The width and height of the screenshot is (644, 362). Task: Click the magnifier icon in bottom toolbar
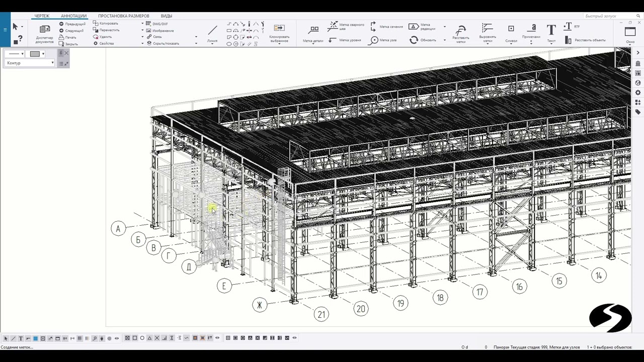[95, 338]
